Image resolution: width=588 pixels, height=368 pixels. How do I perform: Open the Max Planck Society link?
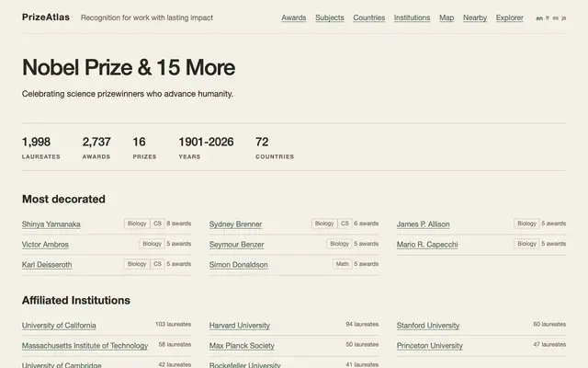242,346
